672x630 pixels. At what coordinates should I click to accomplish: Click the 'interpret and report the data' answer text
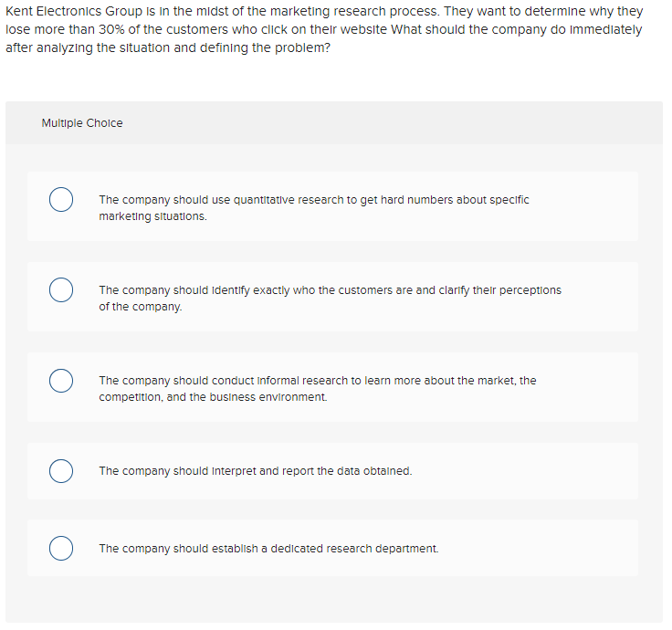pyautogui.click(x=255, y=471)
